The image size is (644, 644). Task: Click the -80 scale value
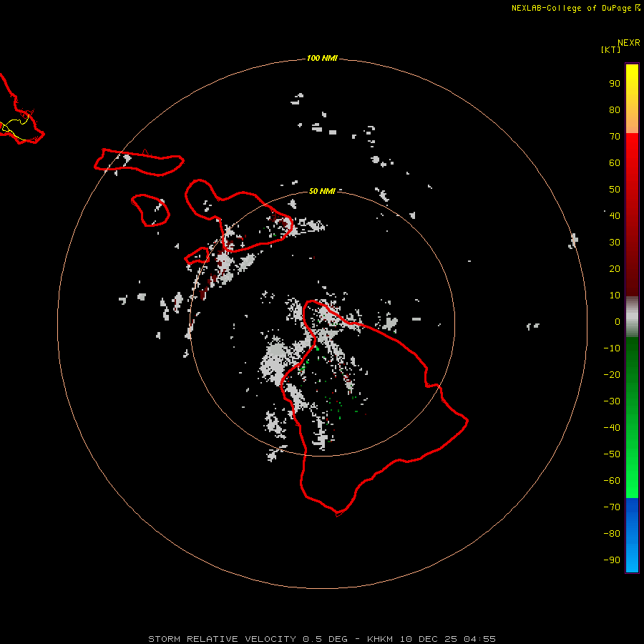(612, 534)
